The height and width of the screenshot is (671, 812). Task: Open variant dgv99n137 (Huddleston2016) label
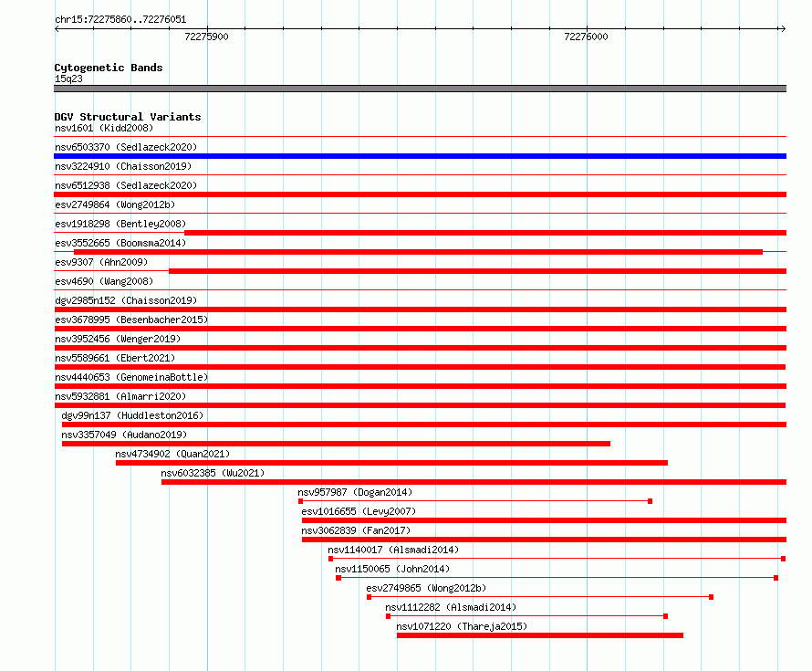tap(132, 415)
